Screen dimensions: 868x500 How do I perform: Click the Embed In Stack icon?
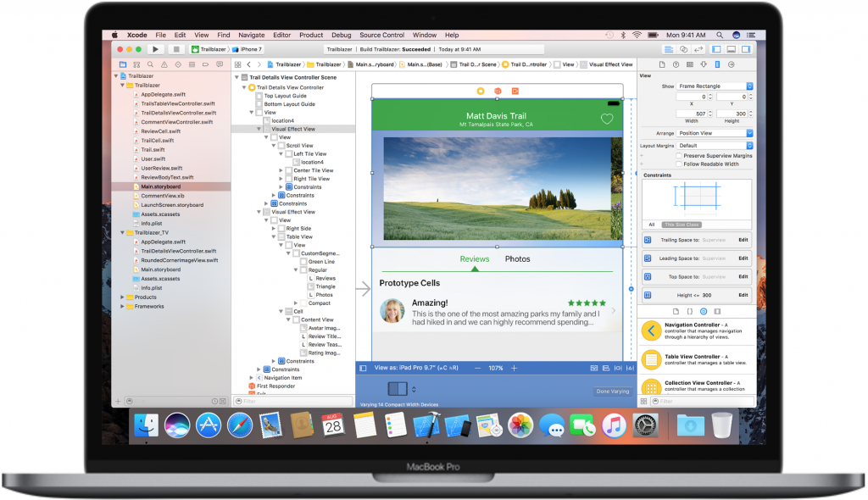click(x=594, y=368)
